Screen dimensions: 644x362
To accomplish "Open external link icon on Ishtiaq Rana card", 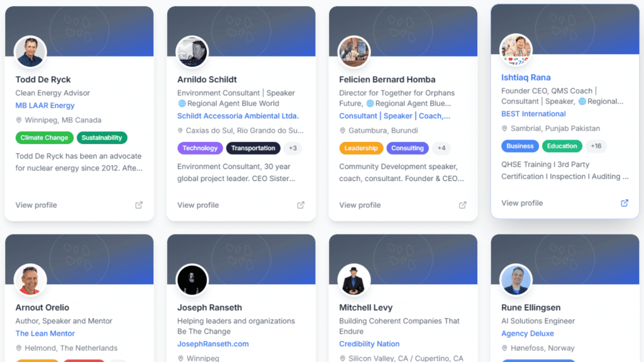I will 625,203.
